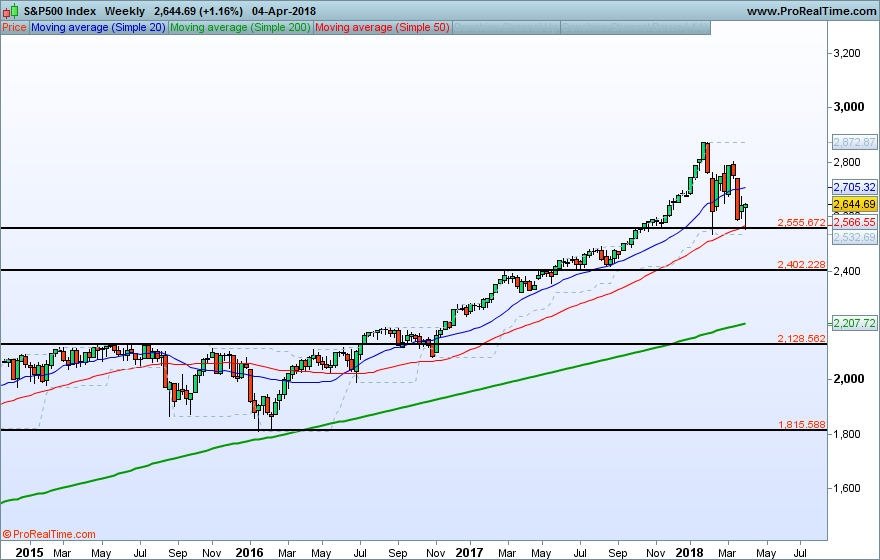Screen dimensions: 880x560
Task: Click the 3,200 price axis label
Action: 847,53
